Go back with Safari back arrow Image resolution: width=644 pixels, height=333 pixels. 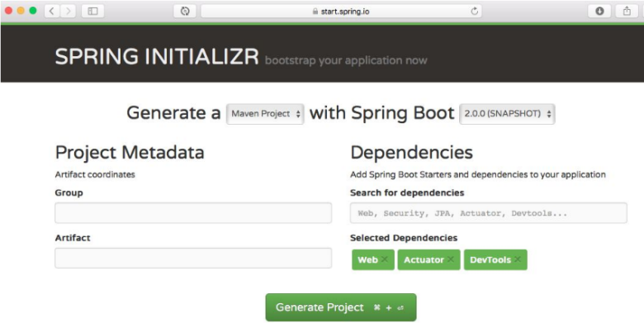coord(52,11)
